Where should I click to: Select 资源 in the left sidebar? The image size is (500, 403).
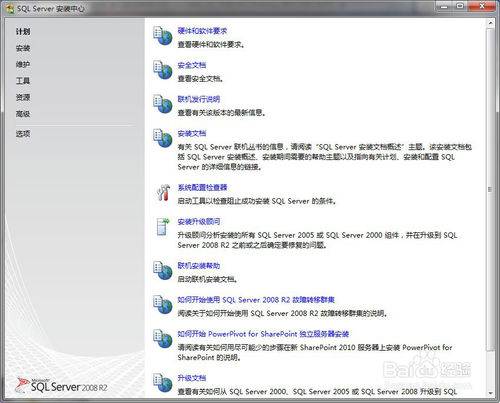pos(23,97)
